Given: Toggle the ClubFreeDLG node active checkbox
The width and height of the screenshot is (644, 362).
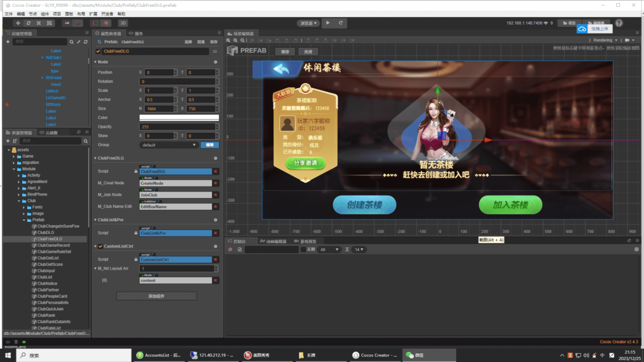Looking at the screenshot, I should coord(98,52).
